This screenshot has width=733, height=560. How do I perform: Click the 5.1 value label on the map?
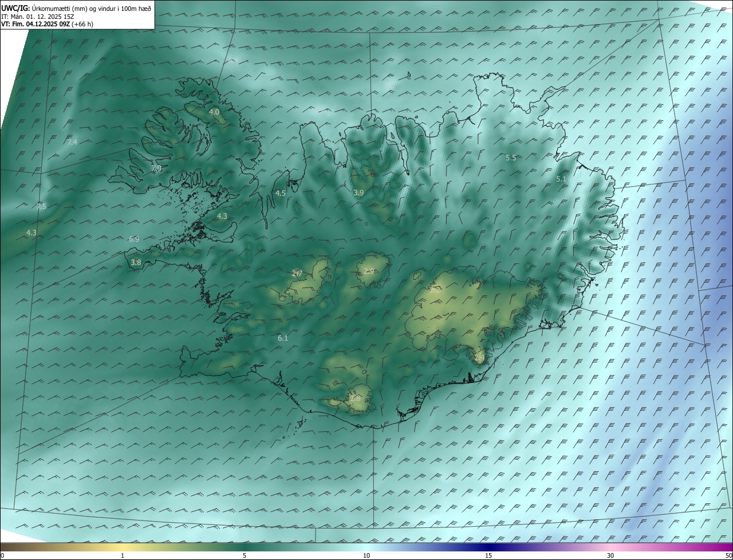click(561, 179)
